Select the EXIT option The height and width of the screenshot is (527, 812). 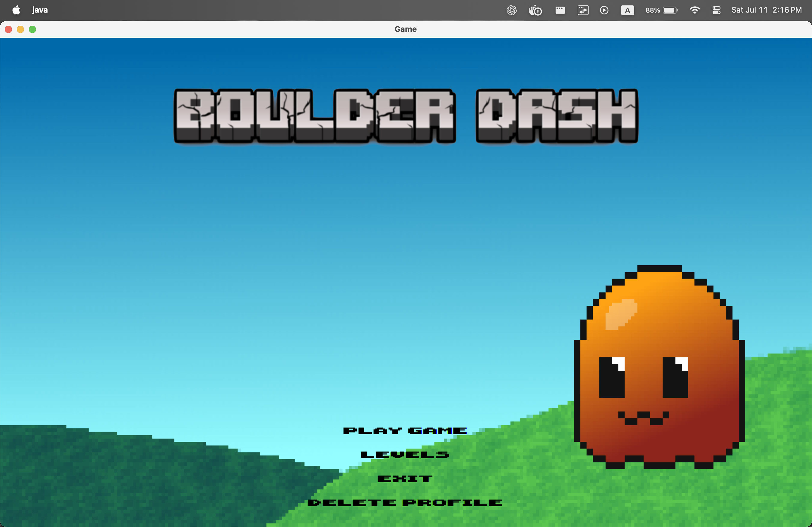click(405, 479)
